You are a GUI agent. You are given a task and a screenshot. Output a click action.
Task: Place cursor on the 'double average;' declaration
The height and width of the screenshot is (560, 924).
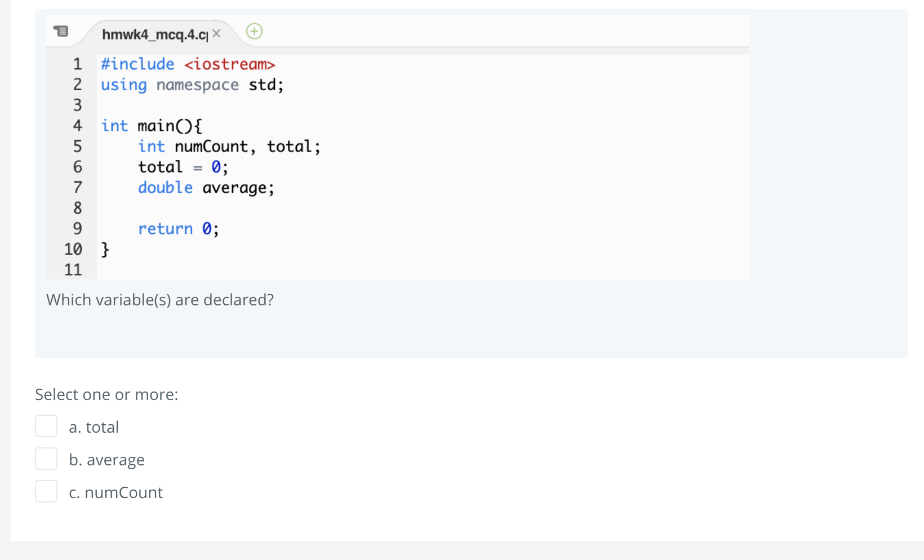click(206, 187)
